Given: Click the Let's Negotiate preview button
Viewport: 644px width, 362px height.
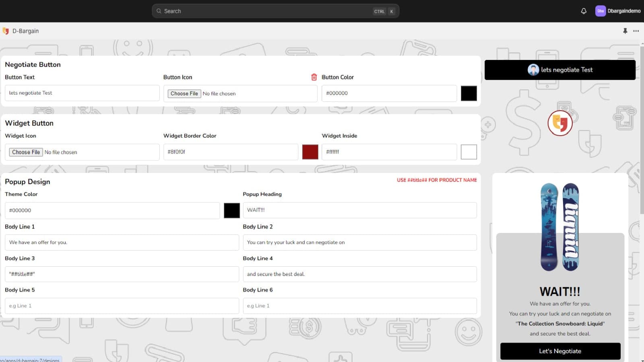Looking at the screenshot, I should [x=560, y=351].
